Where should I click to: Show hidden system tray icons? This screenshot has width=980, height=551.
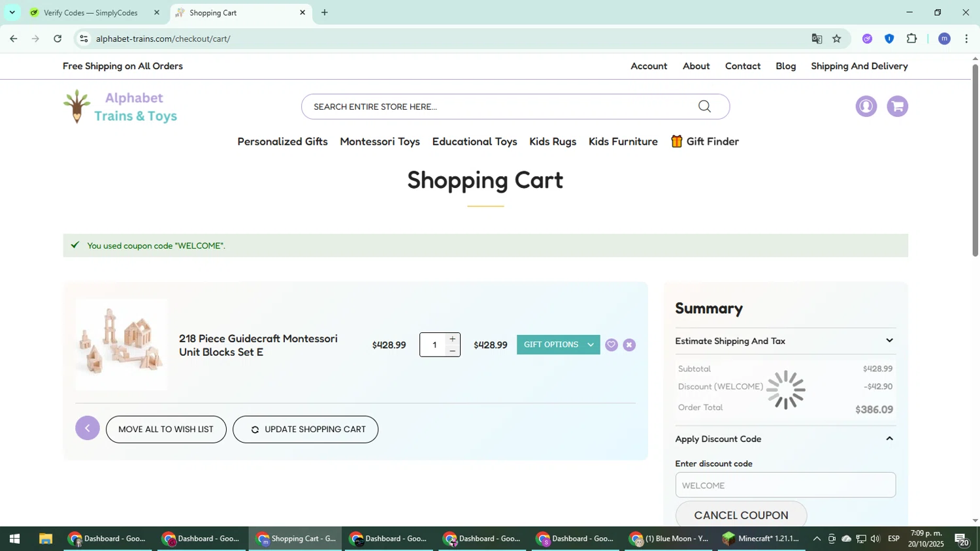[817, 539]
